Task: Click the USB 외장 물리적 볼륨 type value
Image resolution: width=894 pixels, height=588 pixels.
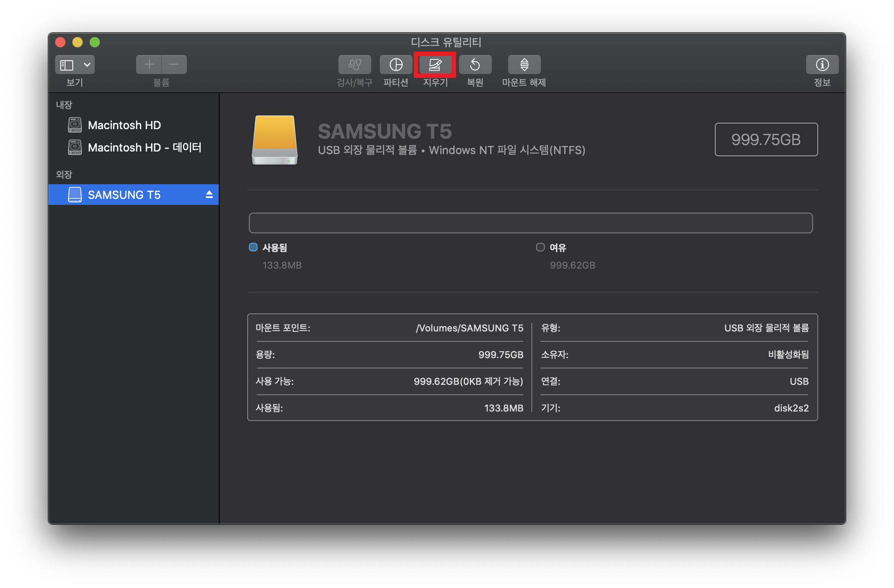Action: [x=767, y=328]
